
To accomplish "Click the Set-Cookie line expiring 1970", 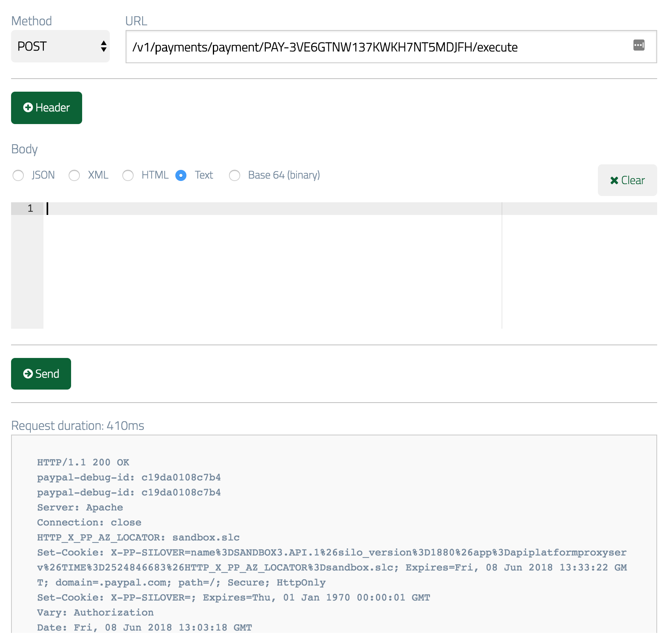I will pos(233,597).
